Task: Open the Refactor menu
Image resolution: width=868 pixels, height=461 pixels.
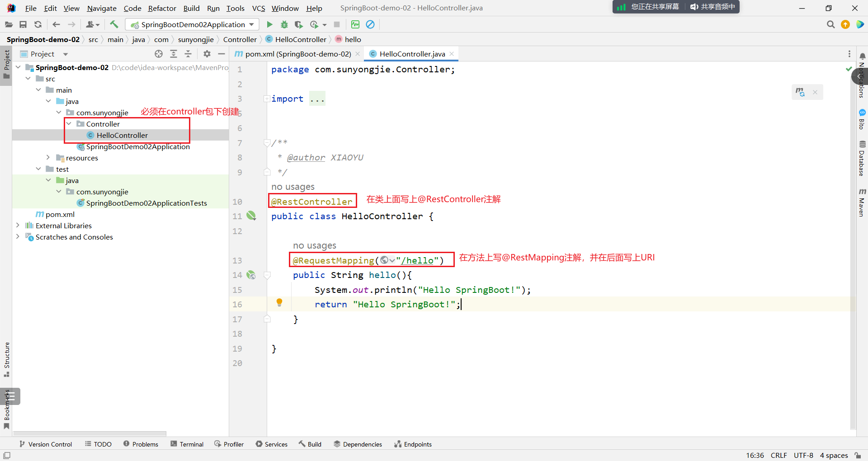Action: 162,8
